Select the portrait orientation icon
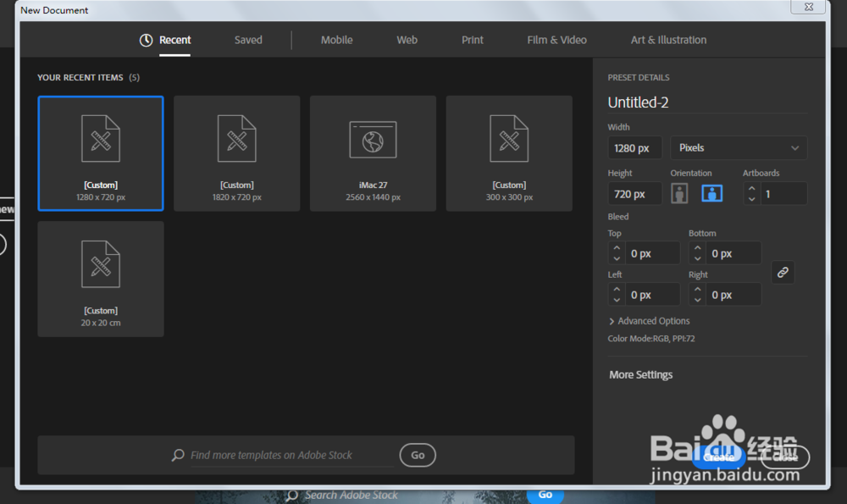Screen dimensions: 847x504 679,193
